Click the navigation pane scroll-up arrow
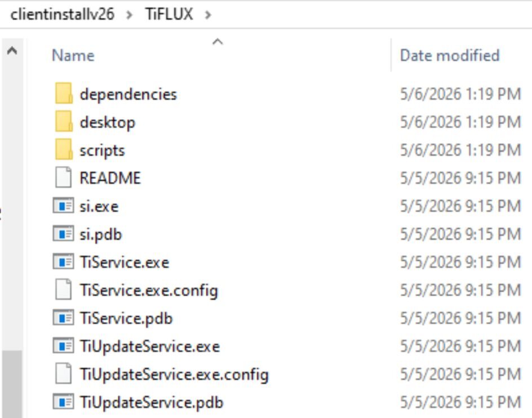Screen dimensions: 532x418 [x=12, y=51]
